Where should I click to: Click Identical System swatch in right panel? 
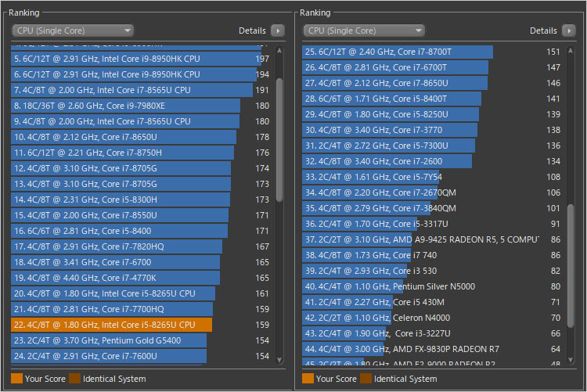click(366, 379)
